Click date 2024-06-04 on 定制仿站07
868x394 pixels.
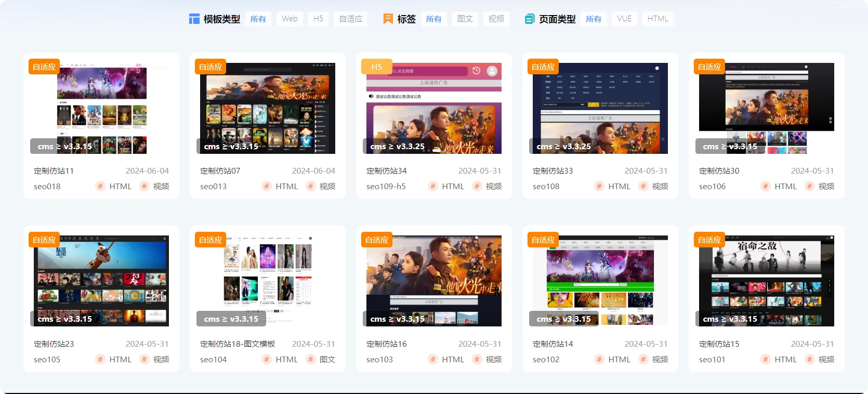pyautogui.click(x=313, y=170)
